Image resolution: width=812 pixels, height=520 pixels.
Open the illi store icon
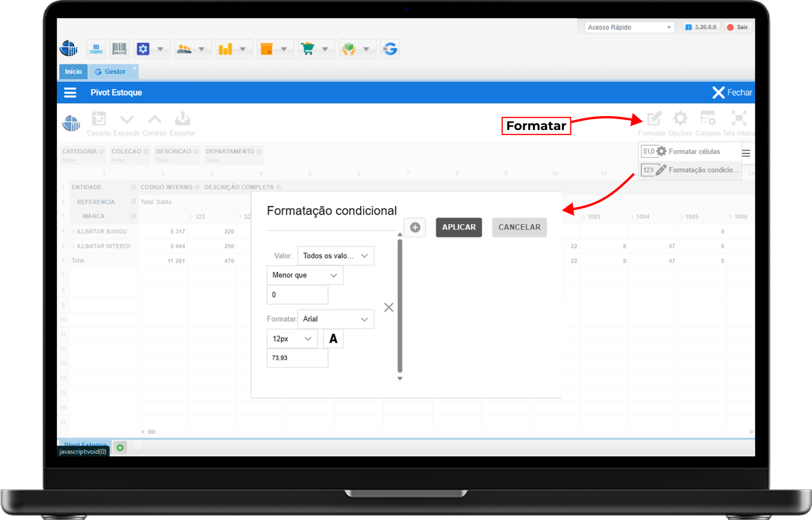[x=96, y=49]
